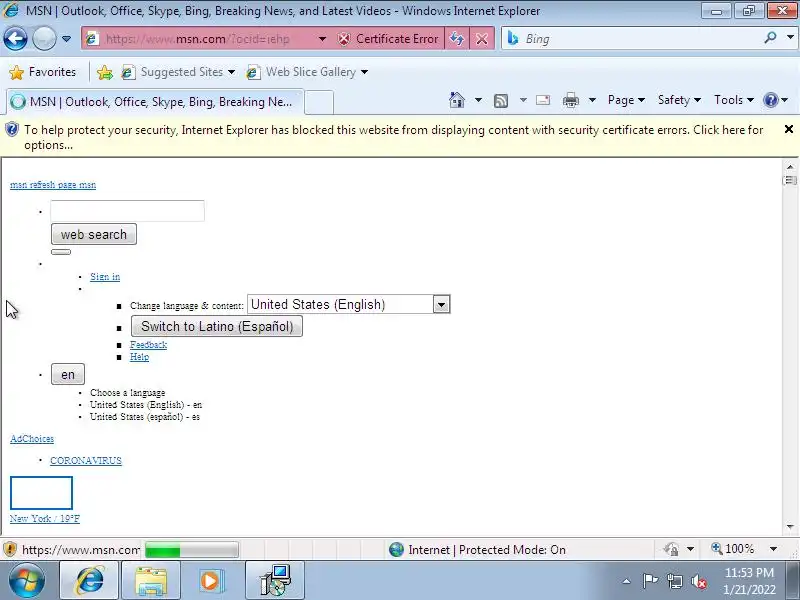Click the New York / 19°F weather link

point(45,519)
